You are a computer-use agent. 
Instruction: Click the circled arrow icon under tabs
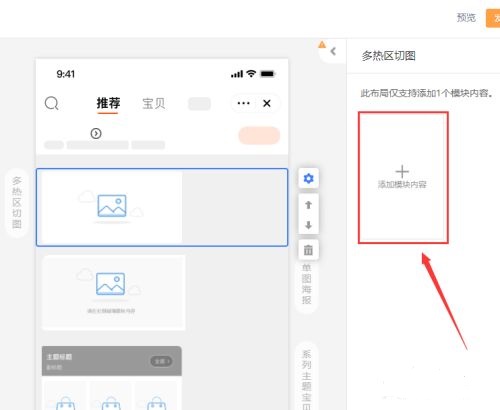[96, 133]
